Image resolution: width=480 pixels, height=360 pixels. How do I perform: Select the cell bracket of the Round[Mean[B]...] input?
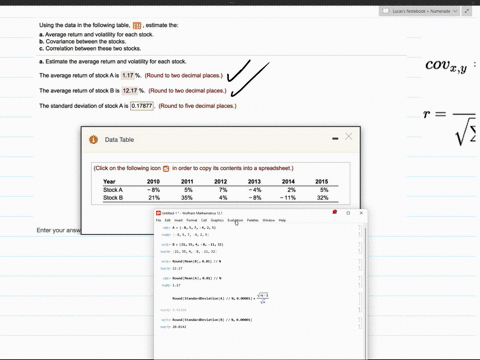[360, 262]
